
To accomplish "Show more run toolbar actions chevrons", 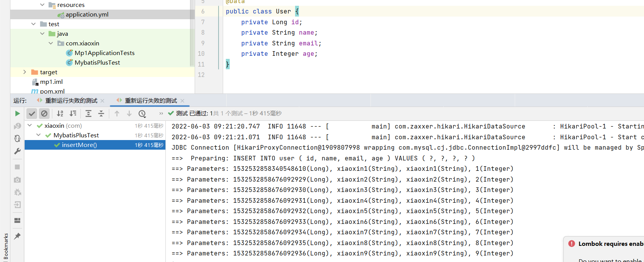I will pyautogui.click(x=161, y=113).
